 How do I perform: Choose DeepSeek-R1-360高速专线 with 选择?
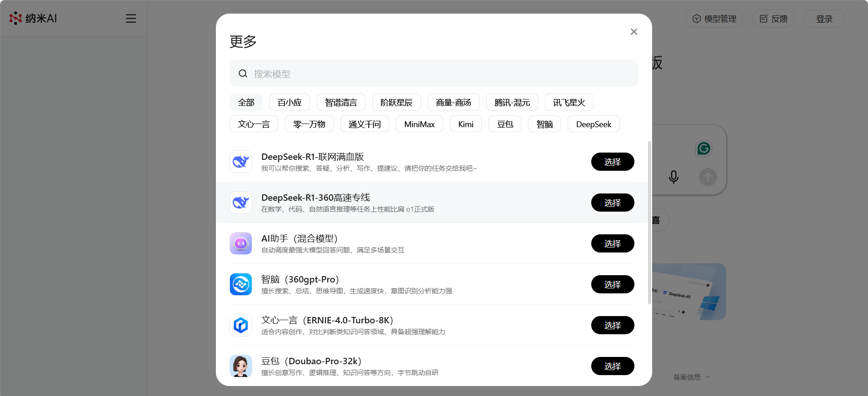point(613,203)
